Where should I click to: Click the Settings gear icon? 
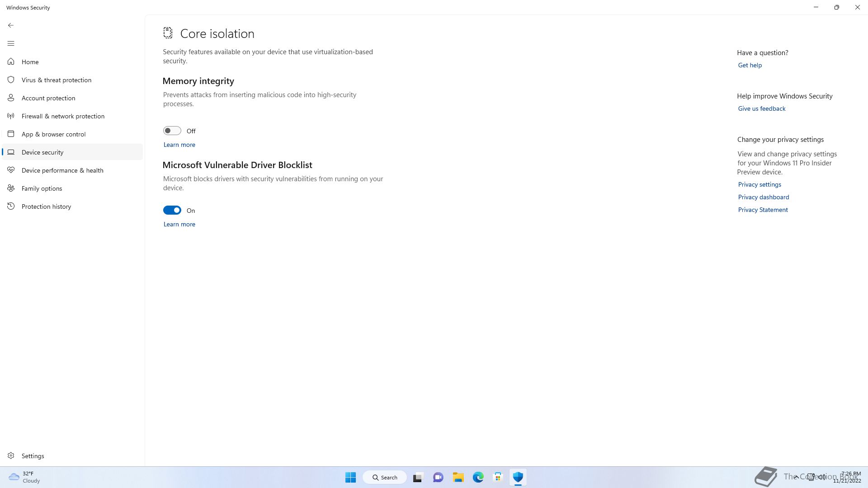click(11, 455)
